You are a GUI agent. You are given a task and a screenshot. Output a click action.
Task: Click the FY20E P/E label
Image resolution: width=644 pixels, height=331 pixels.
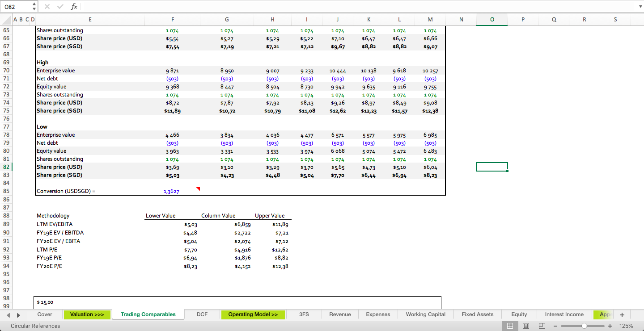[x=49, y=266]
